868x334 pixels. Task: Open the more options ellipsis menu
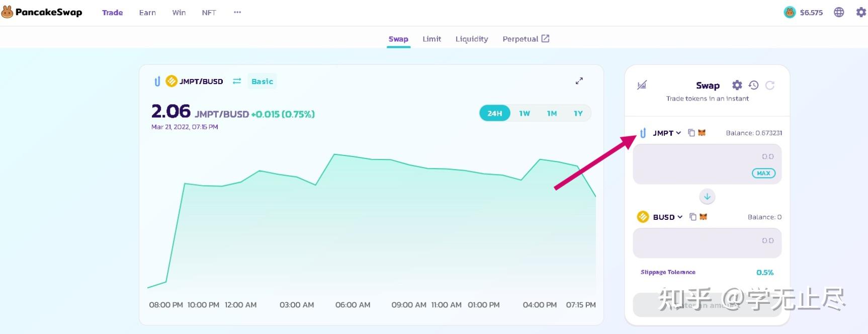coord(237,12)
